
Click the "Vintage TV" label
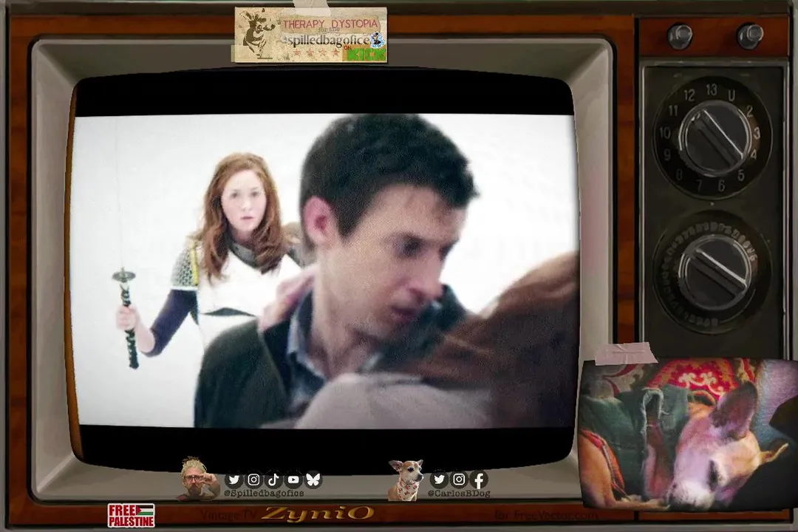point(228,514)
